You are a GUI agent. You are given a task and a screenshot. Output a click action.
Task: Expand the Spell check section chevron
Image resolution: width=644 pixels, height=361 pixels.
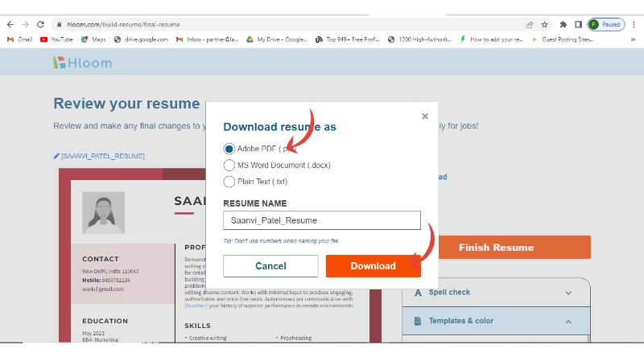coord(568,293)
